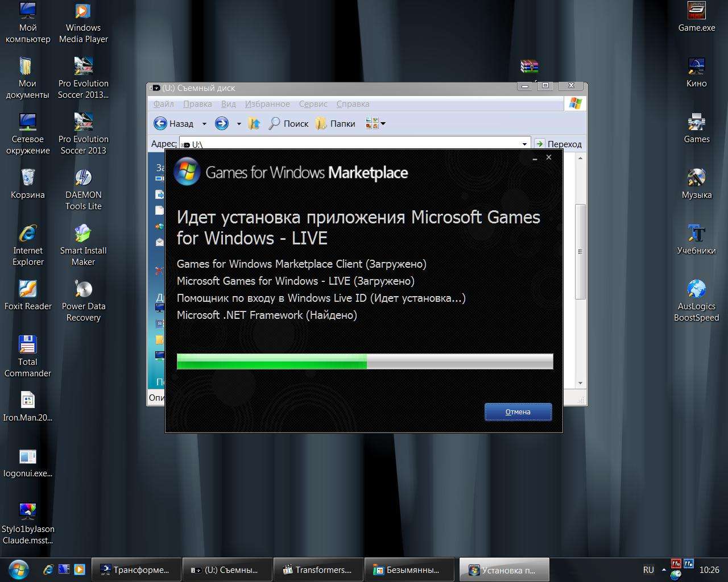Open the Файл menu

[x=163, y=104]
